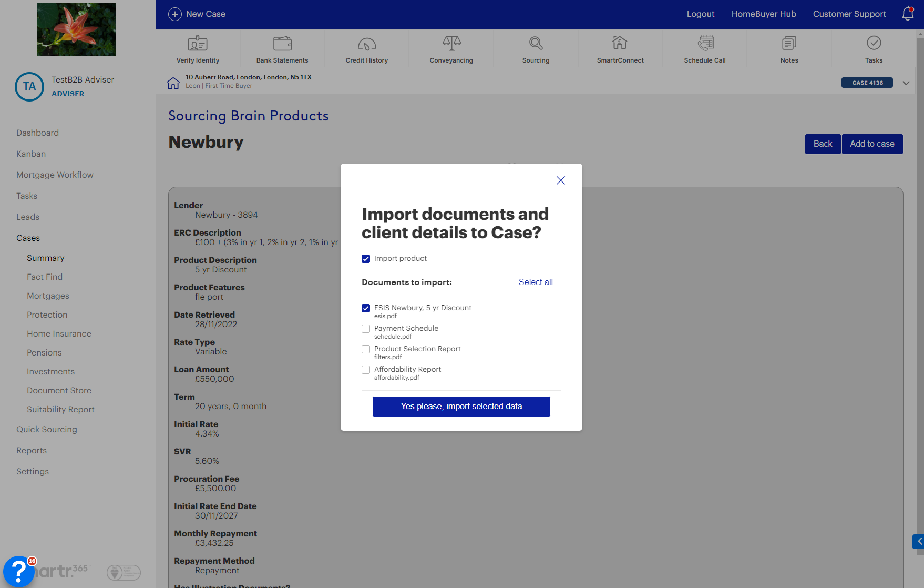Screen dimensions: 924x588
Task: Check the Affordability Report document
Action: pyautogui.click(x=366, y=370)
